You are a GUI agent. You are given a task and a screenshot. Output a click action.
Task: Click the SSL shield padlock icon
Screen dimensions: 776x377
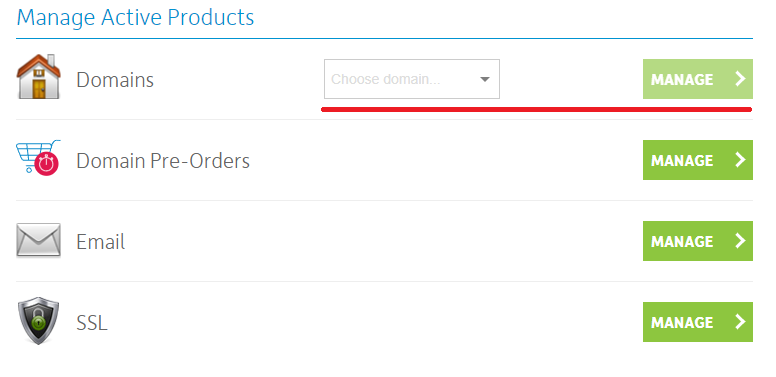(38, 321)
